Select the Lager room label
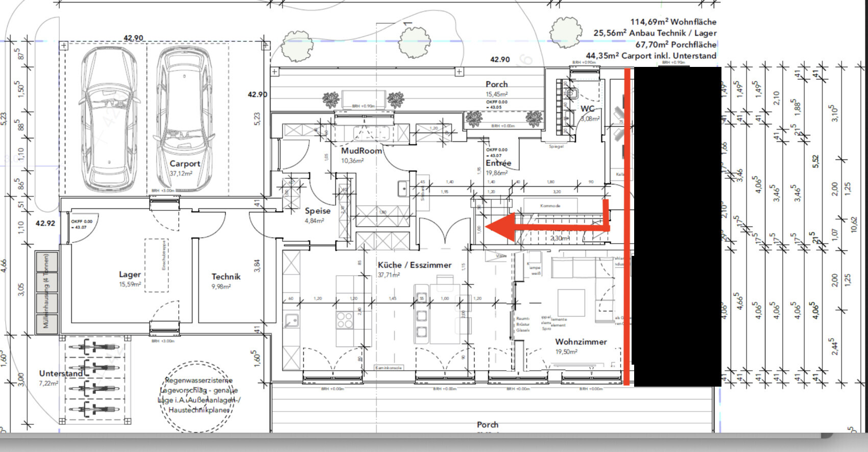 point(130,274)
